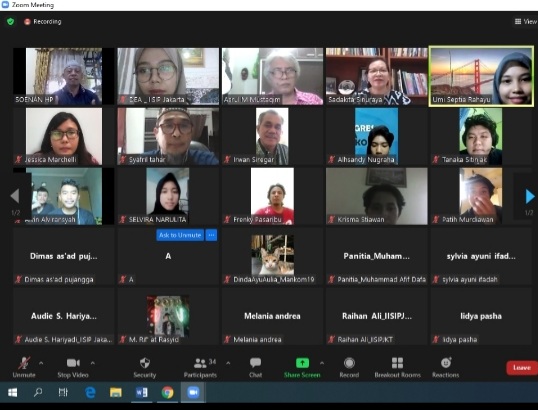
Task: Click the Raihan Ali_IISIPJKT name label
Action: [365, 340]
